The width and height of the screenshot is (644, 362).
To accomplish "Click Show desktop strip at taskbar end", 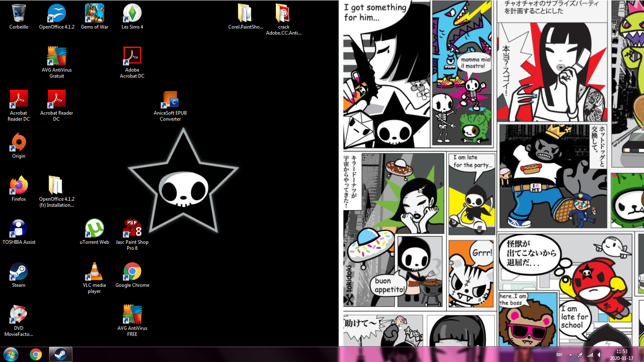I will pyautogui.click(x=641, y=354).
